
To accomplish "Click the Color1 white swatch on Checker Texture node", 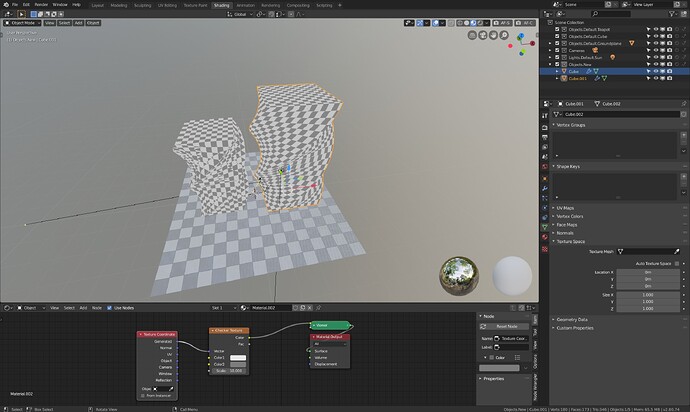I will (238, 358).
